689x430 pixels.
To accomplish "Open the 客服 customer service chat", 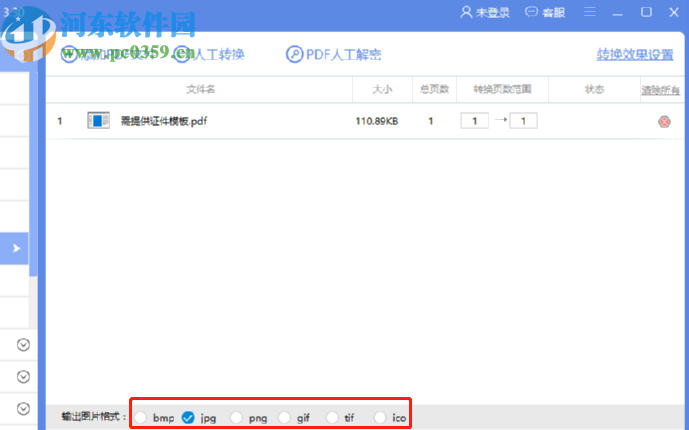I will [545, 12].
